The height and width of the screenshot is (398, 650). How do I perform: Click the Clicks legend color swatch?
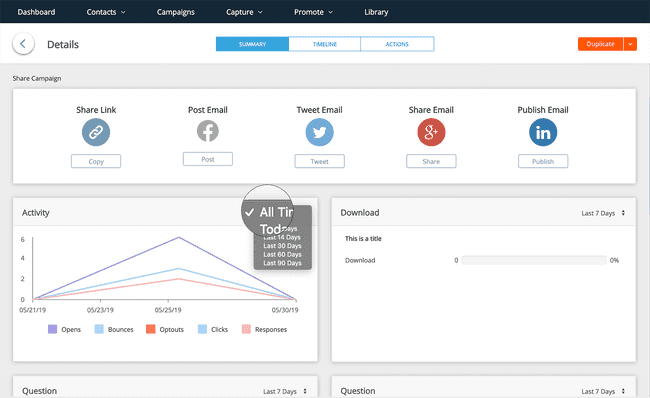click(202, 329)
